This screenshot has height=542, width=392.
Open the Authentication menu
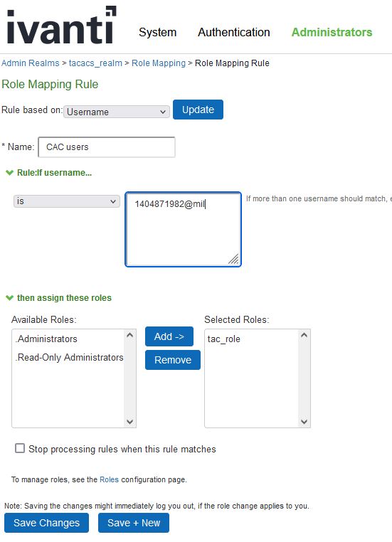point(234,32)
